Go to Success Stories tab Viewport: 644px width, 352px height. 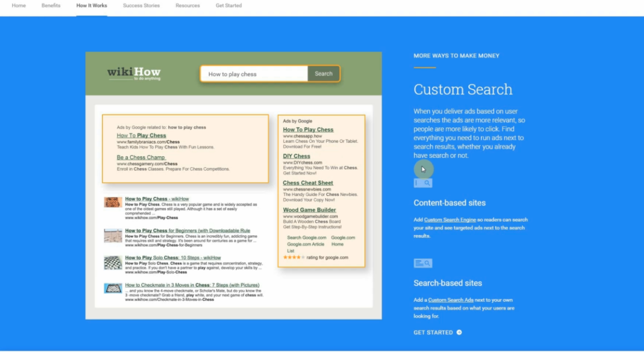[141, 5]
